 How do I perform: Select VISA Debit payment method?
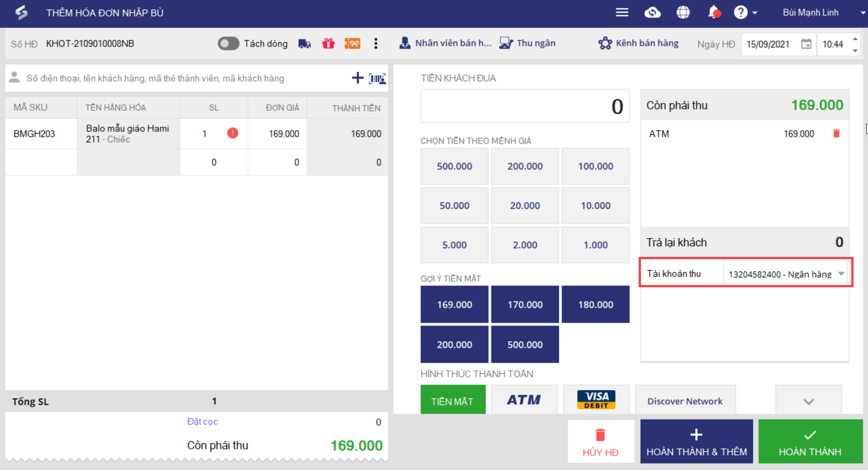tap(596, 400)
